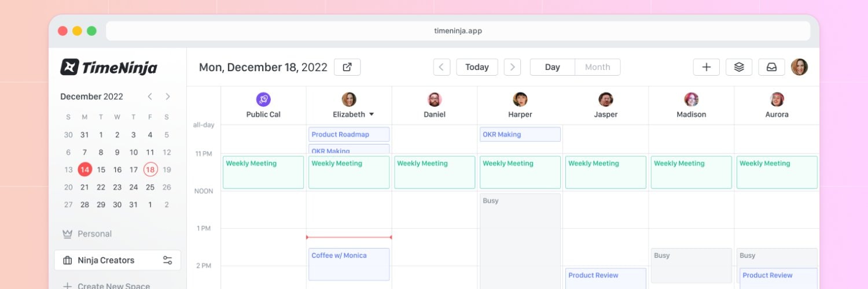Screen dimensions: 868x289
Task: Click the TimeNinja logo
Action: [109, 68]
